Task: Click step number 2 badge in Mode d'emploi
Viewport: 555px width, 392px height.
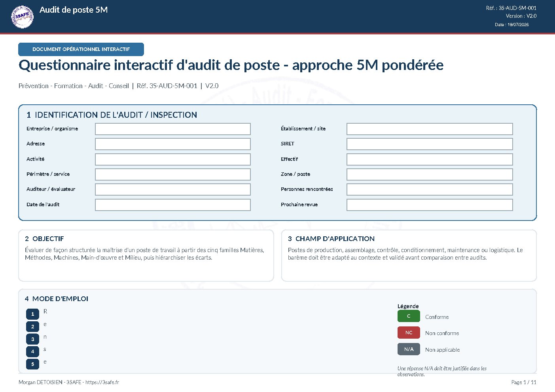Action: coord(32,327)
